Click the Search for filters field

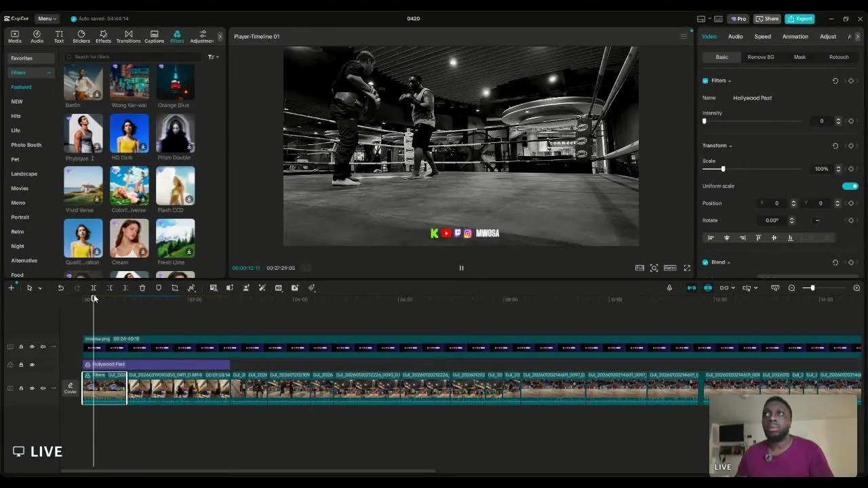(132, 57)
